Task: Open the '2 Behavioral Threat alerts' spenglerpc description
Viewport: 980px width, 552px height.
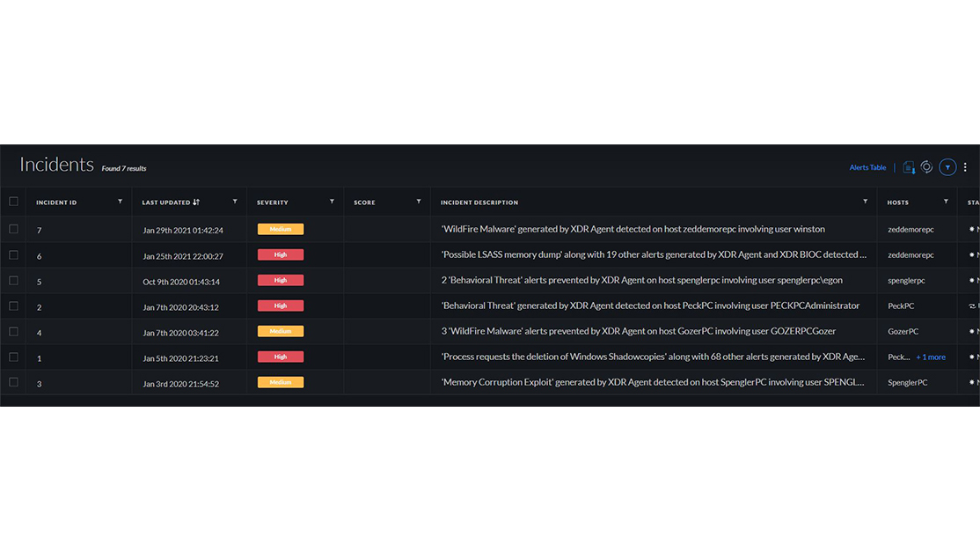Action: 642,280
